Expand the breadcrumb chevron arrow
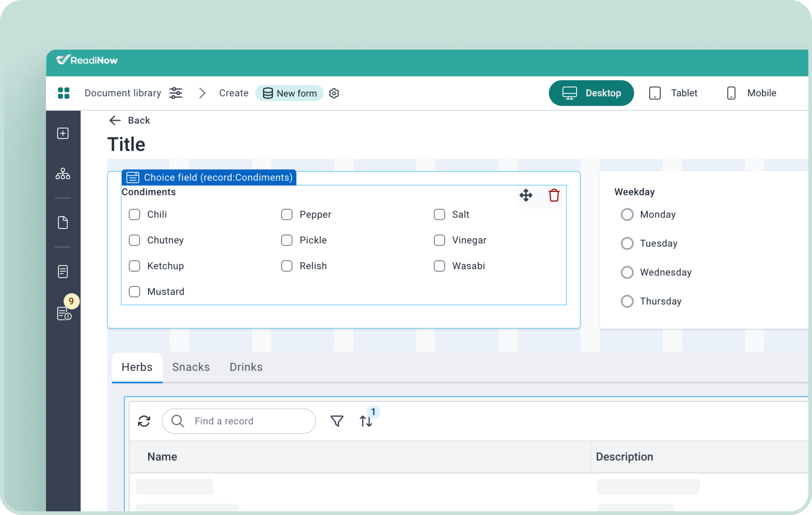 coord(202,93)
